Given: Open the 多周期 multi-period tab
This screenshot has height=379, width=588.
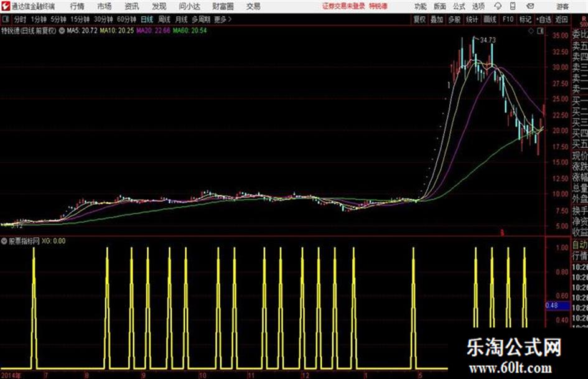Looking at the screenshot, I should (x=201, y=19).
